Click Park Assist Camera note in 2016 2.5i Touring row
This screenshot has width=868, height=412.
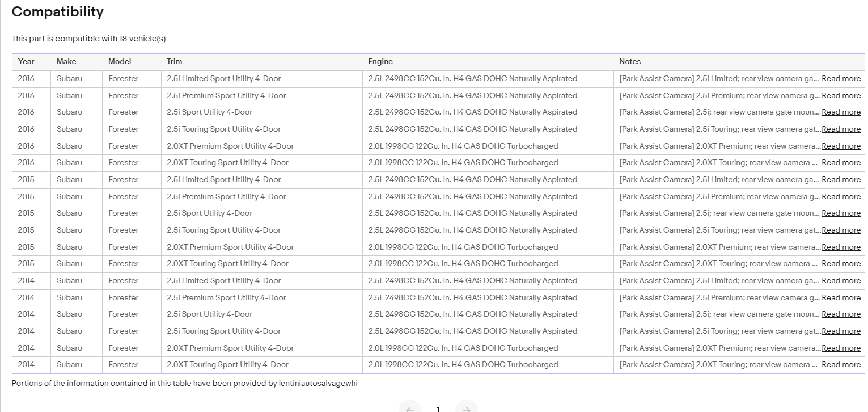pos(720,129)
